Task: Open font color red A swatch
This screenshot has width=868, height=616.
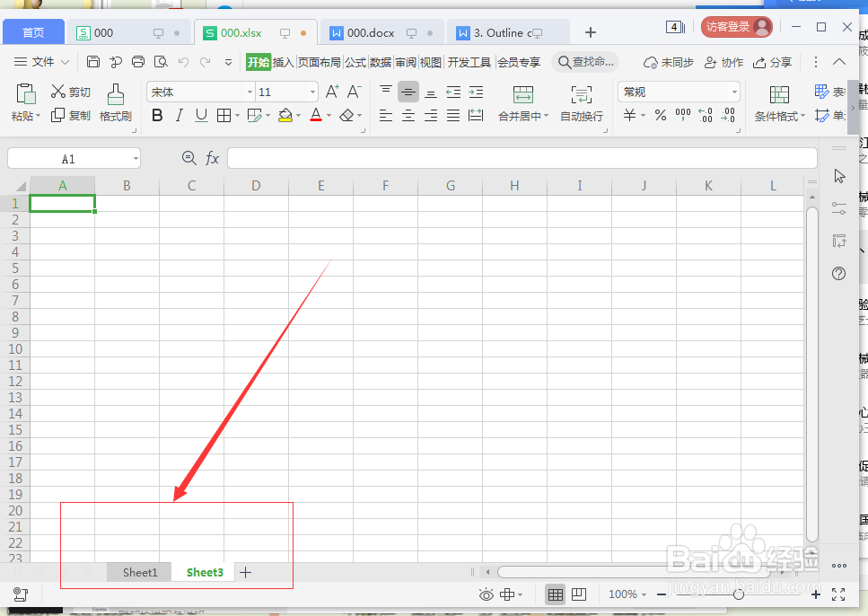Action: [x=316, y=115]
